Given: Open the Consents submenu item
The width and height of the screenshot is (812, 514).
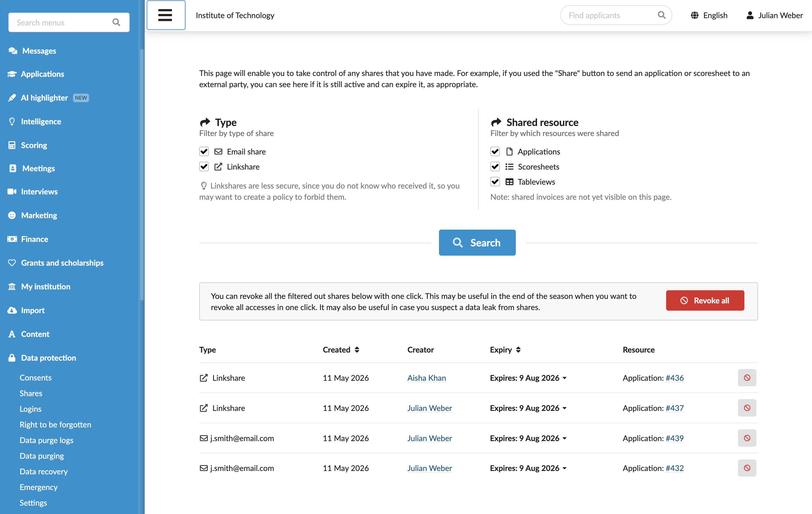Looking at the screenshot, I should [x=35, y=377].
